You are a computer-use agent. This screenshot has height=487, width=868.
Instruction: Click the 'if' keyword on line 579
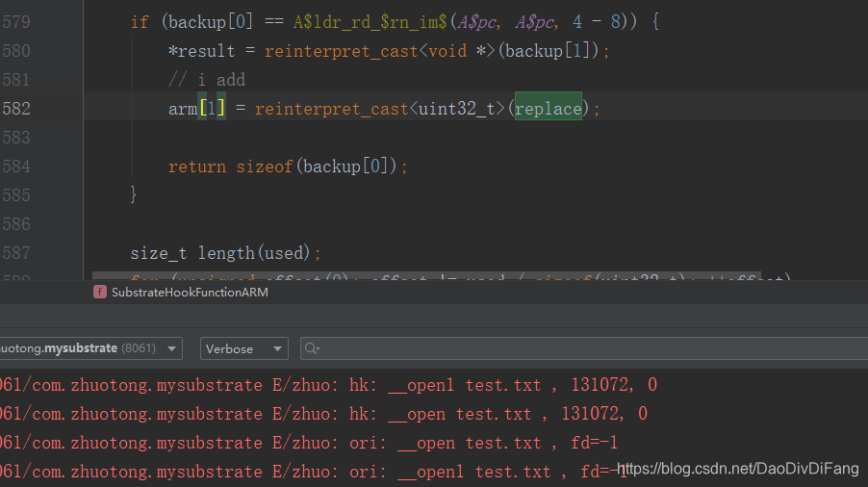coord(140,22)
